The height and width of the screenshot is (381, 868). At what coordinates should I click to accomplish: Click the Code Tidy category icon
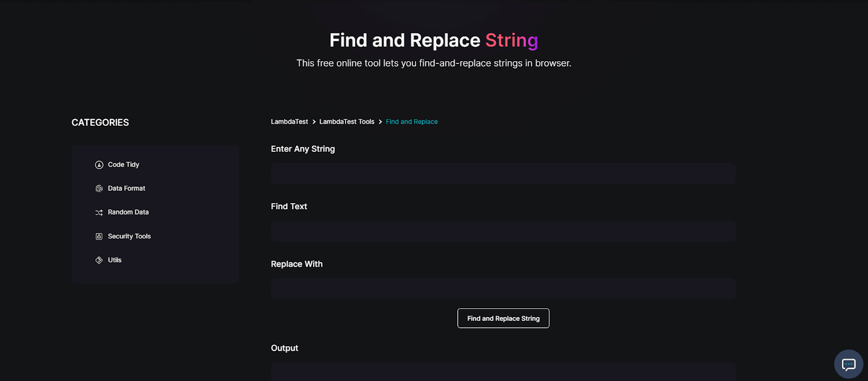pyautogui.click(x=98, y=164)
